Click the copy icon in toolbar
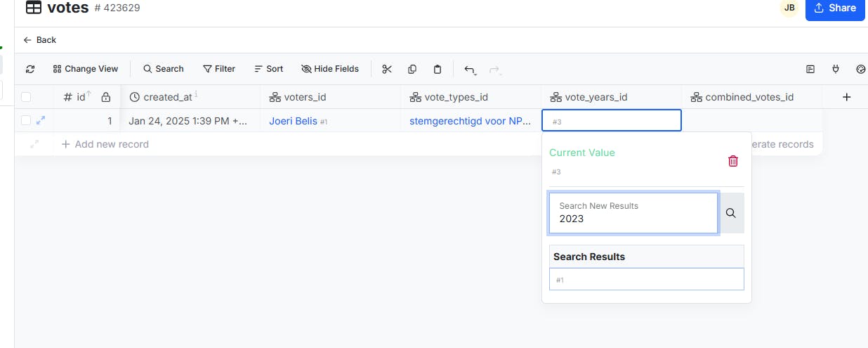 click(412, 69)
